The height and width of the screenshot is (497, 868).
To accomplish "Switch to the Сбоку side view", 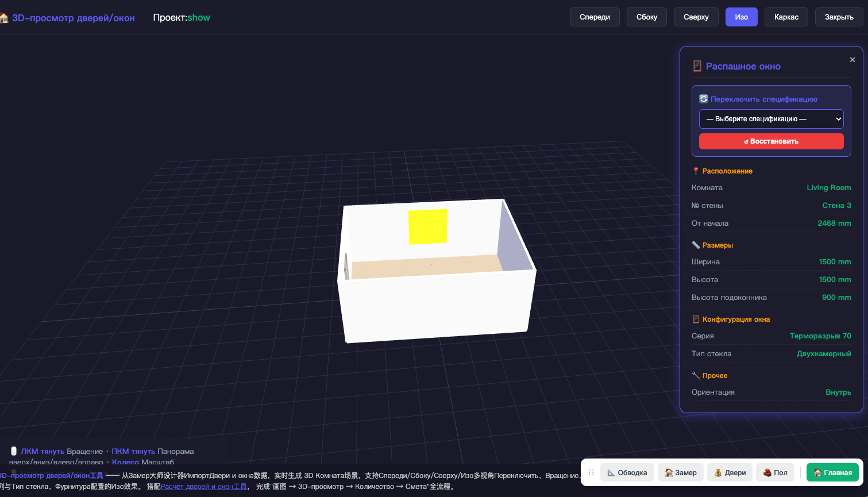I will point(646,17).
